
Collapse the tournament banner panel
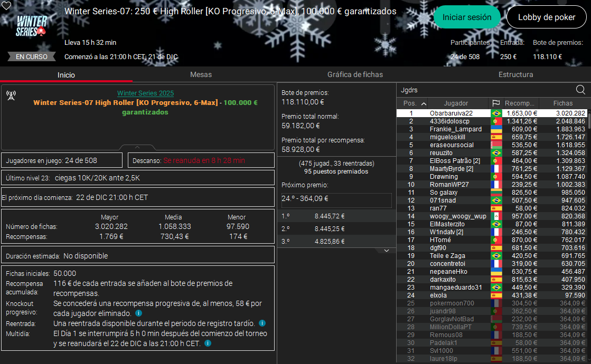click(x=137, y=147)
